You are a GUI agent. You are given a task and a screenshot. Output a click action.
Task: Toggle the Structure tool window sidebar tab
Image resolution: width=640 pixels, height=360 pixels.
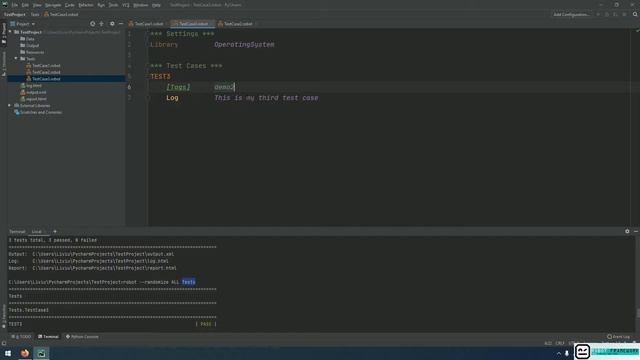tap(4, 64)
